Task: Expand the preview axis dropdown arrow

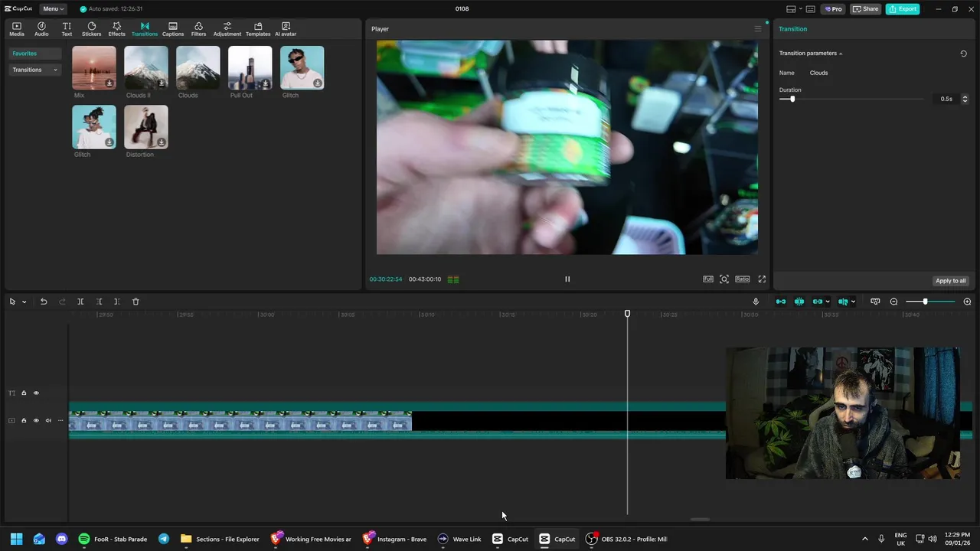Action: [853, 302]
